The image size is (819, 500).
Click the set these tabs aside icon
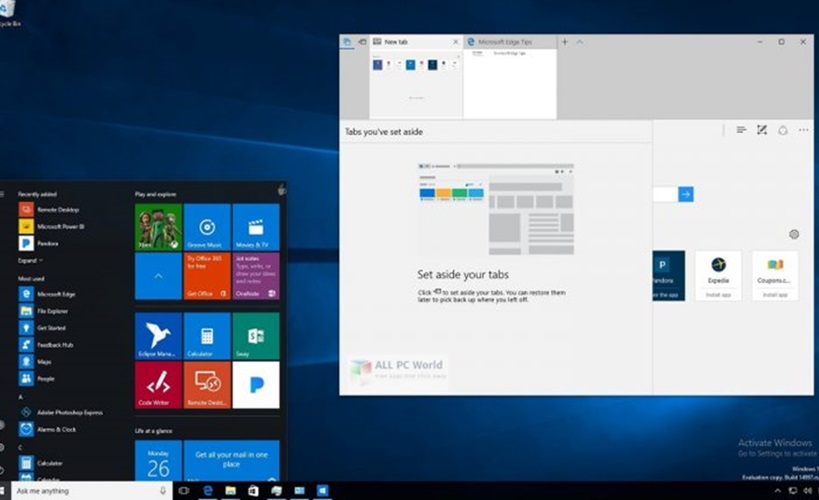[361, 42]
